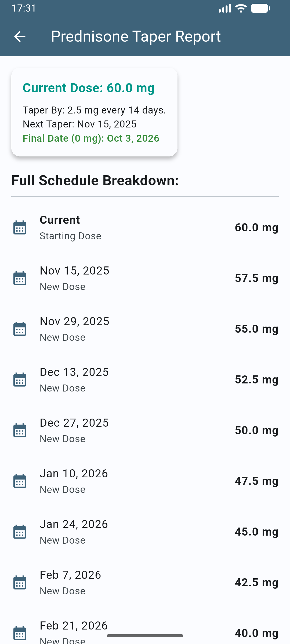Select the Jan 10, 2026 date label
This screenshot has height=644, width=290.
pyautogui.click(x=74, y=474)
